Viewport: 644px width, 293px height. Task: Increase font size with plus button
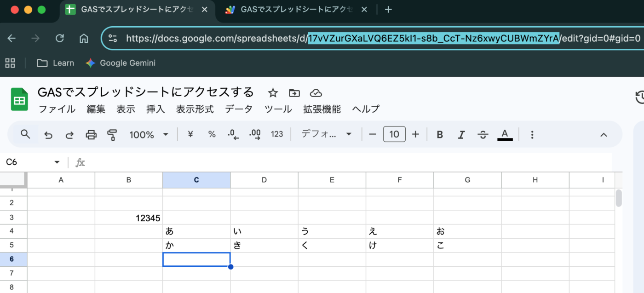[x=415, y=134]
